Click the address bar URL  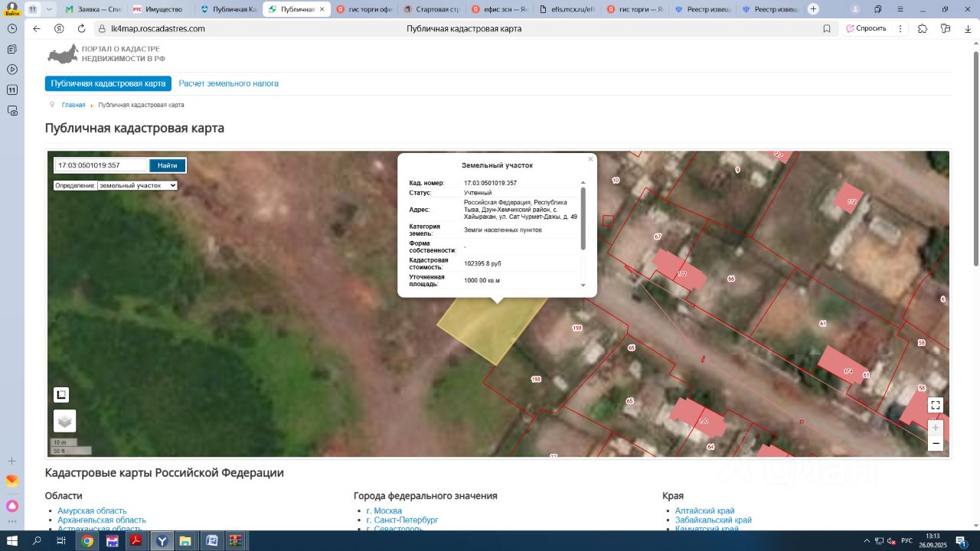click(158, 28)
